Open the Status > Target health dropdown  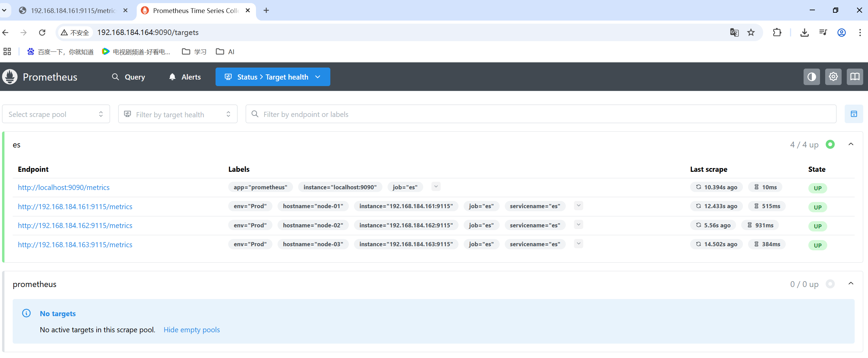[273, 77]
